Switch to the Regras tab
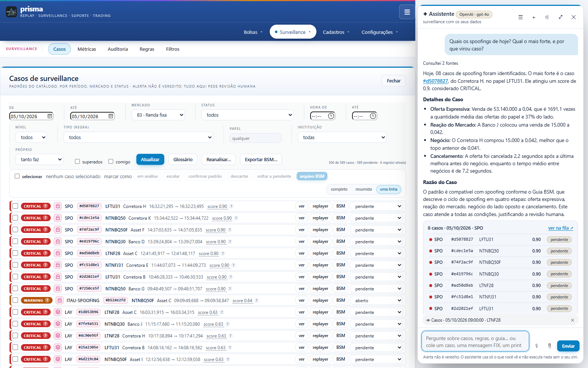 147,49
